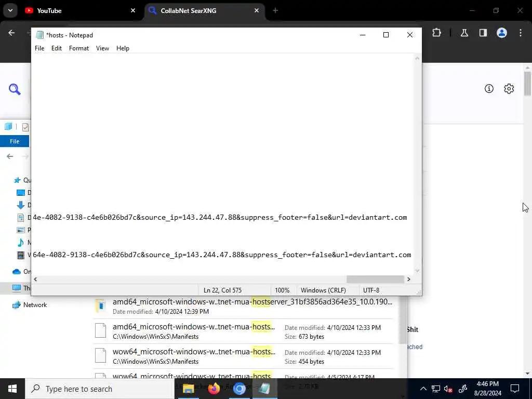
Task: Click browser back arrow
Action: 11,33
